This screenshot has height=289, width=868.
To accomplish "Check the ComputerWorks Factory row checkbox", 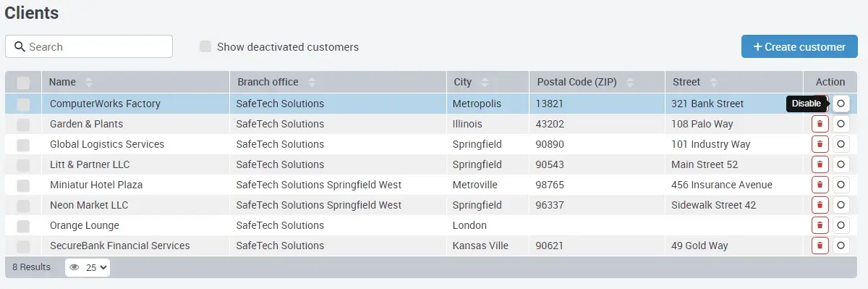I will coord(23,104).
